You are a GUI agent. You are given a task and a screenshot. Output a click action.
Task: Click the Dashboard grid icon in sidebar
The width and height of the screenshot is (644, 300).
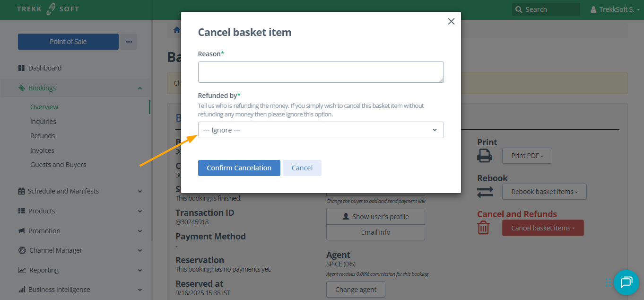point(21,68)
